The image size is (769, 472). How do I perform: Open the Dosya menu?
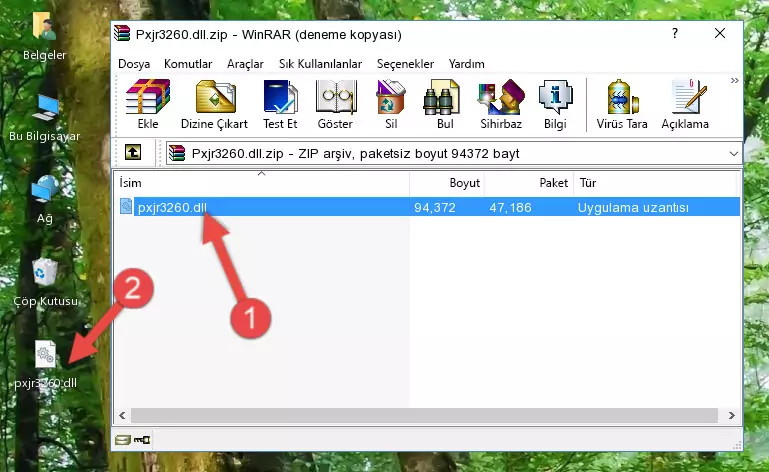(x=134, y=64)
